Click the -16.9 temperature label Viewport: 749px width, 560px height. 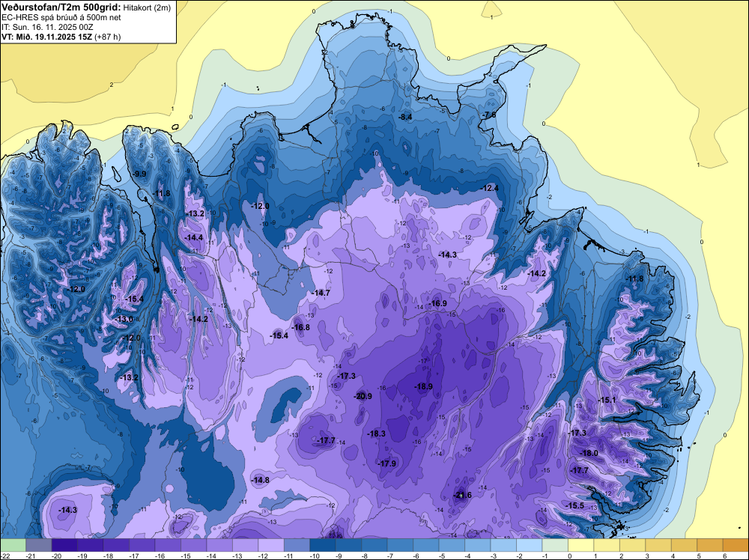pos(437,304)
